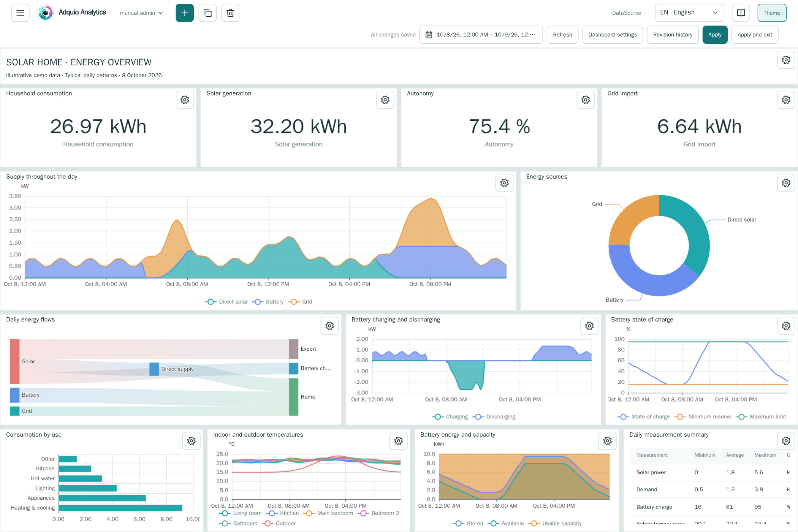This screenshot has height=532, width=798.
Task: Open the EN · English language dropdown
Action: [689, 13]
